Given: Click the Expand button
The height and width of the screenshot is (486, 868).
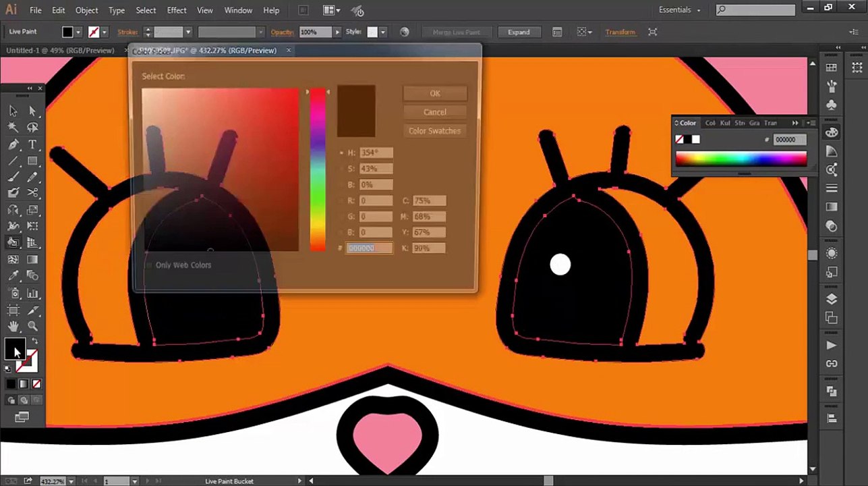Looking at the screenshot, I should [x=519, y=32].
